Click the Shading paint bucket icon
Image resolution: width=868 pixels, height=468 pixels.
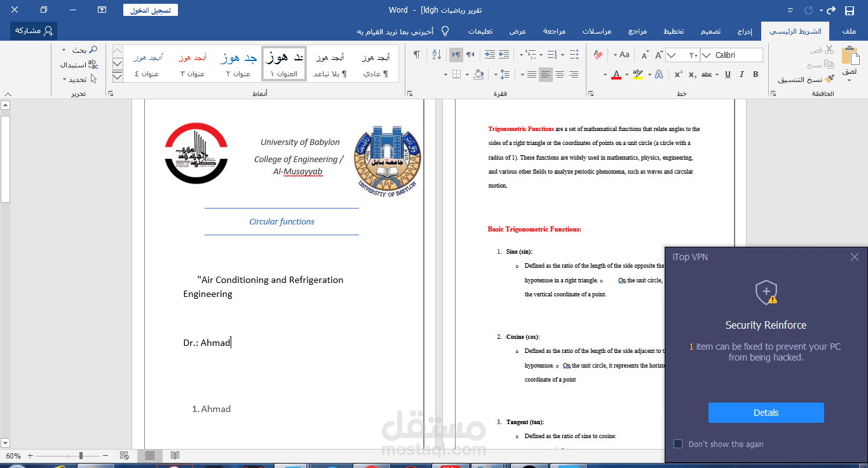click(x=479, y=74)
